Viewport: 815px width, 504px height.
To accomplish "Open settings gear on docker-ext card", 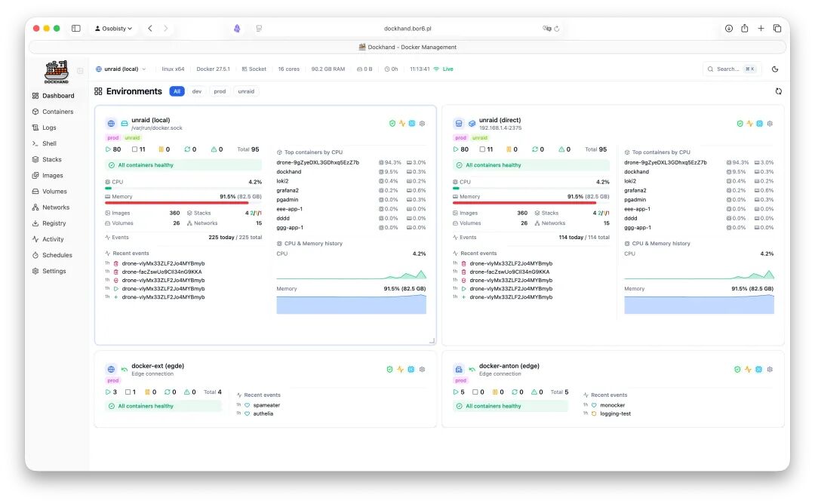I will click(x=422, y=370).
